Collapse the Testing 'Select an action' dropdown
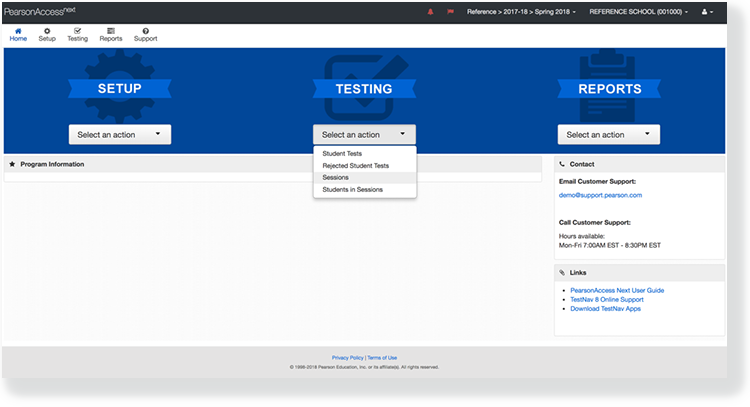This screenshot has height=407, width=750. tap(364, 134)
